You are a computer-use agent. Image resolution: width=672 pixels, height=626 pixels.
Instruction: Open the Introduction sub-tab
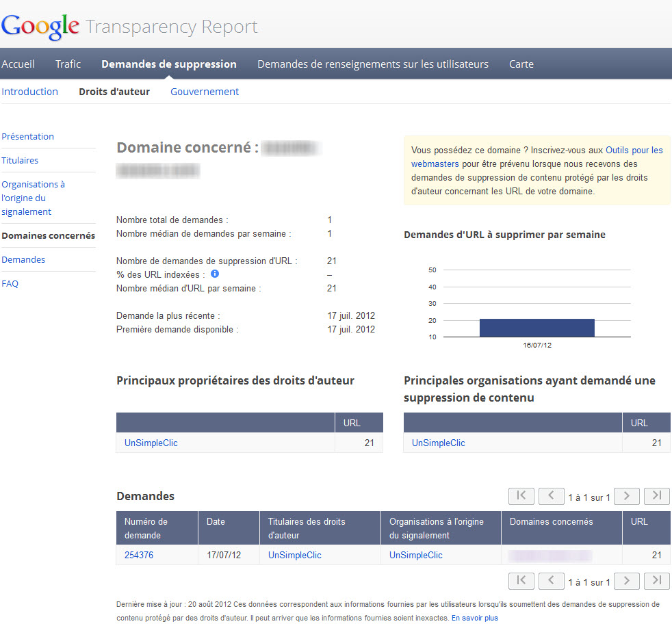tap(29, 92)
